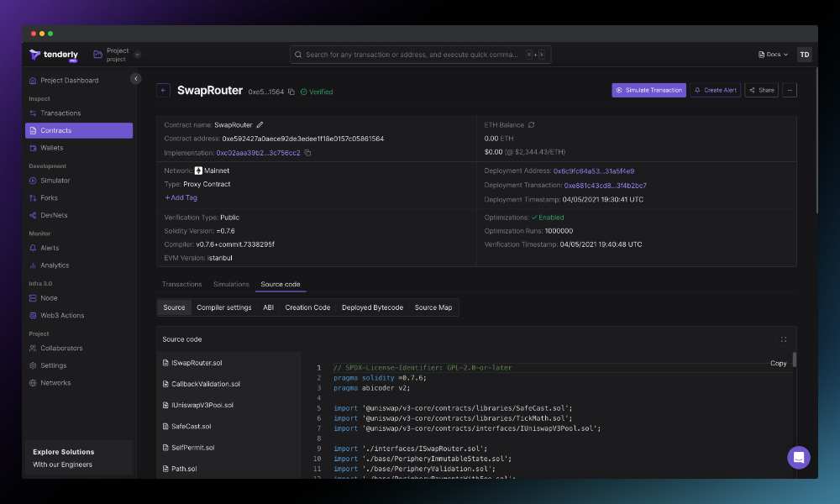Open the project switcher dropdown

(137, 54)
